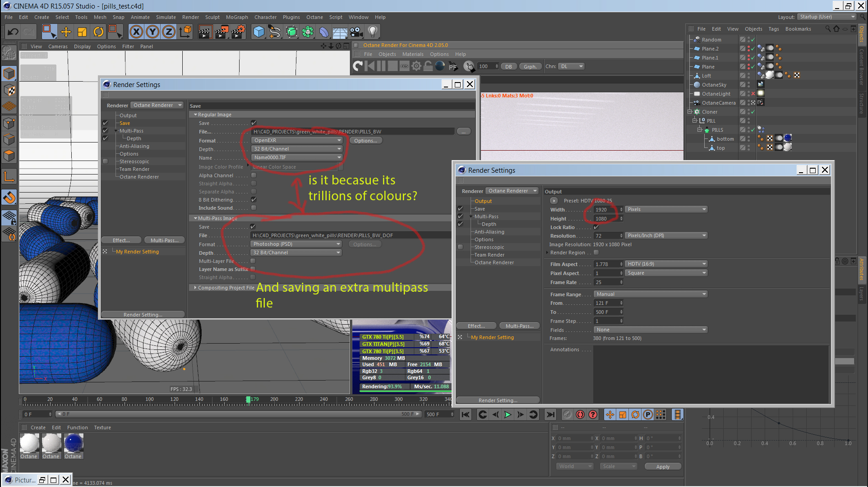
Task: Activate the Rotate tool
Action: pos(98,32)
